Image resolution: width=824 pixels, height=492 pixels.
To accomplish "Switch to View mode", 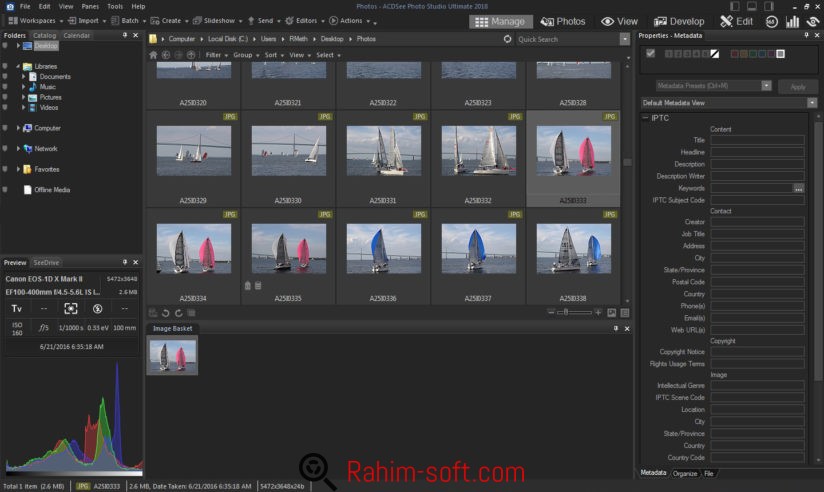I will (x=619, y=21).
